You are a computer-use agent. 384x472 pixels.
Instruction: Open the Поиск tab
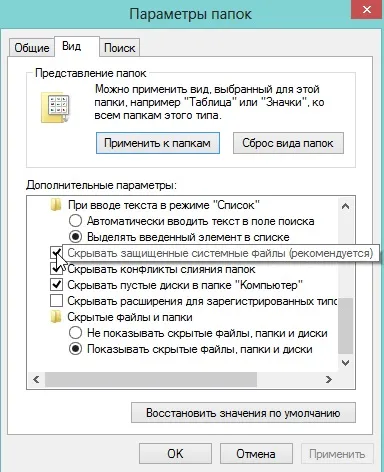(x=120, y=48)
